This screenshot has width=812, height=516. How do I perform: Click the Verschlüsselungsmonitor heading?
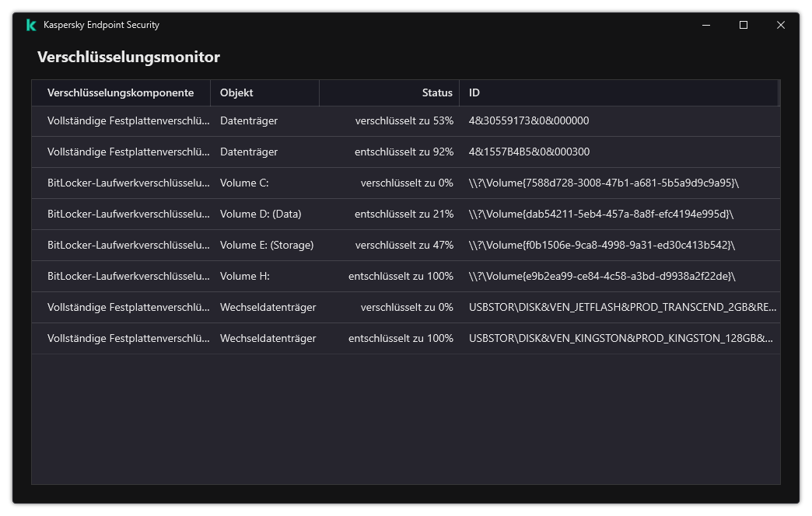(x=128, y=57)
